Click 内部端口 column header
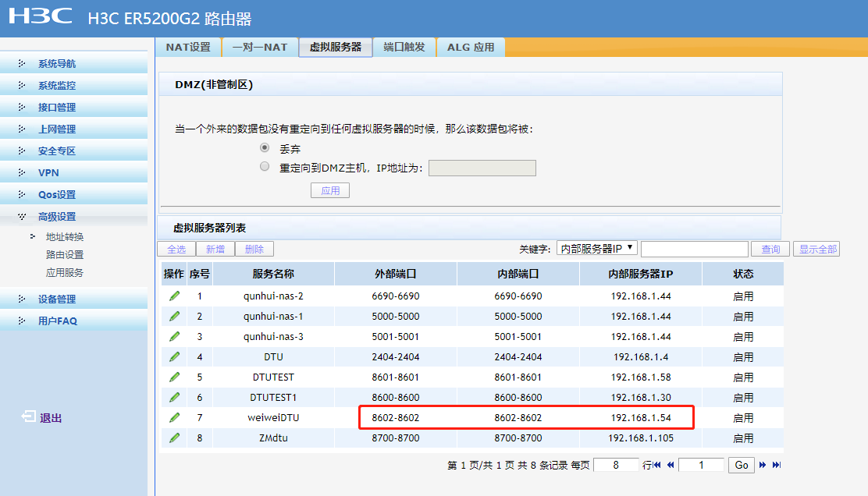Screen dimensions: 868x496 [518, 274]
